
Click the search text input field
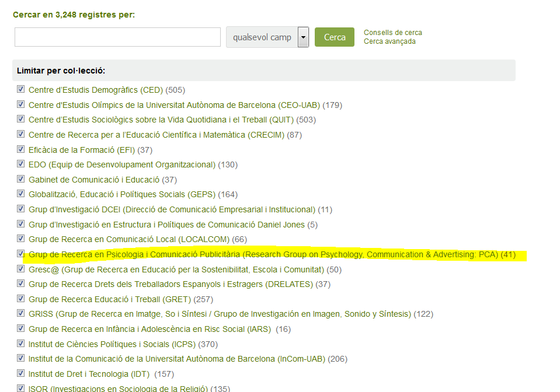(x=117, y=37)
